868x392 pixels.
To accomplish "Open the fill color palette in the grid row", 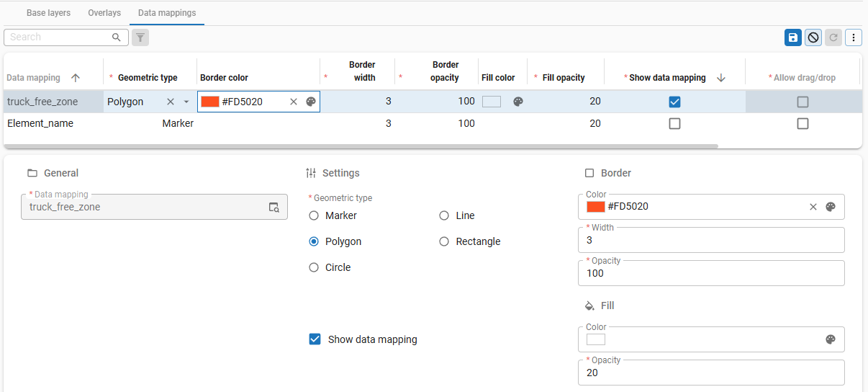I will pos(517,102).
